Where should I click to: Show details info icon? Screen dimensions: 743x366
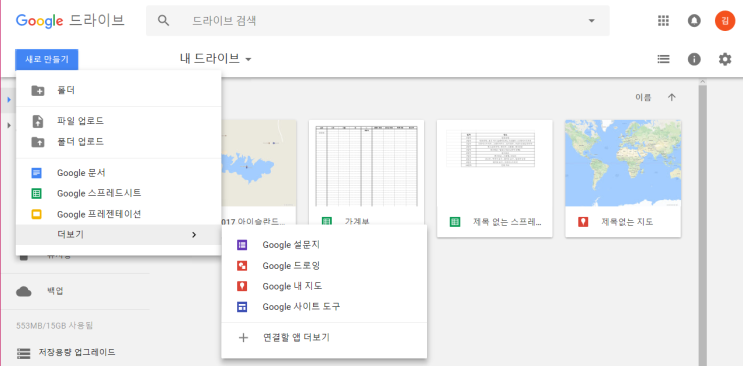coord(694,59)
